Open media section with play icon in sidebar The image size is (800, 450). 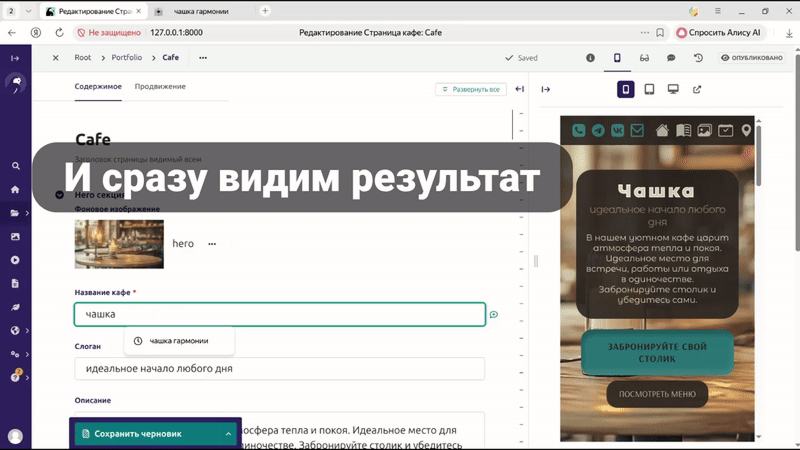coord(15,260)
